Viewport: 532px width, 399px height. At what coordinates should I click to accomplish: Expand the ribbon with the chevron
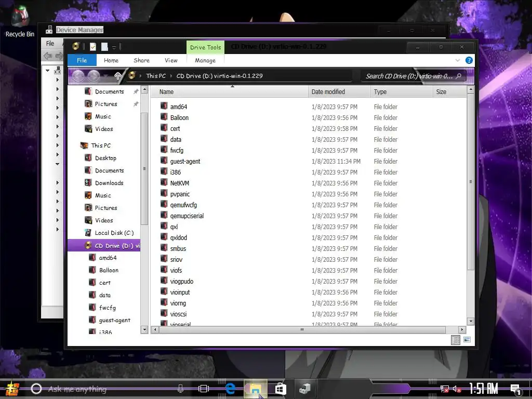pyautogui.click(x=457, y=60)
